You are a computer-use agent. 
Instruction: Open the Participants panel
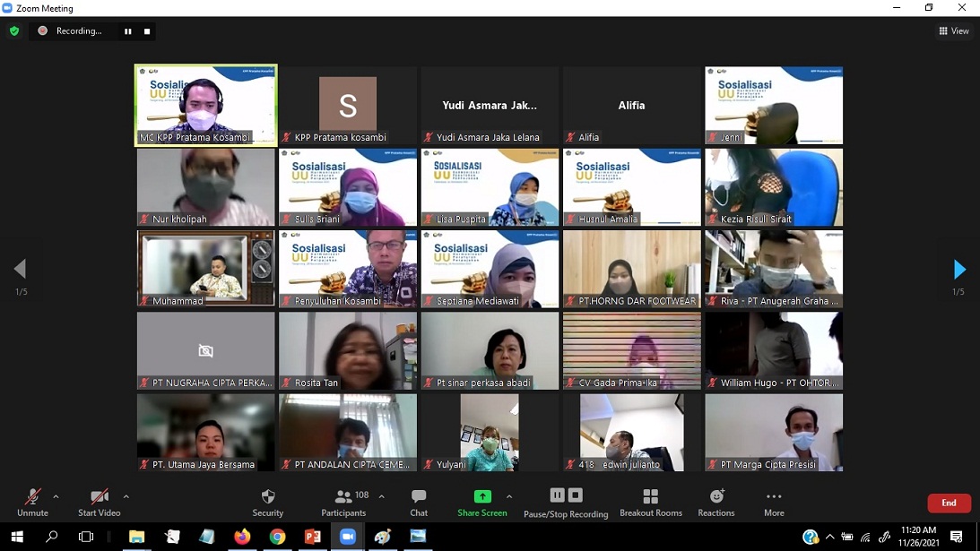(x=343, y=503)
